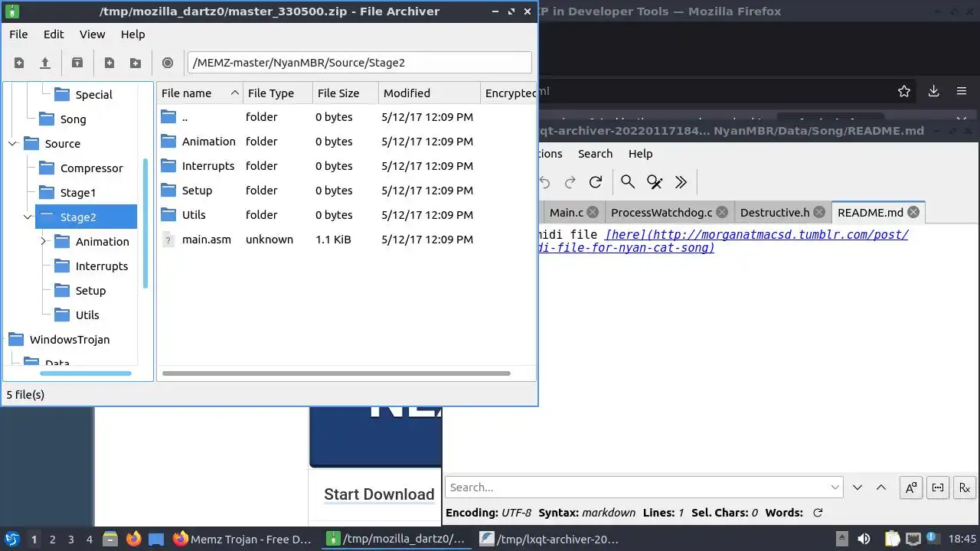
Task: Switch to virtual desktop 2
Action: 53,540
